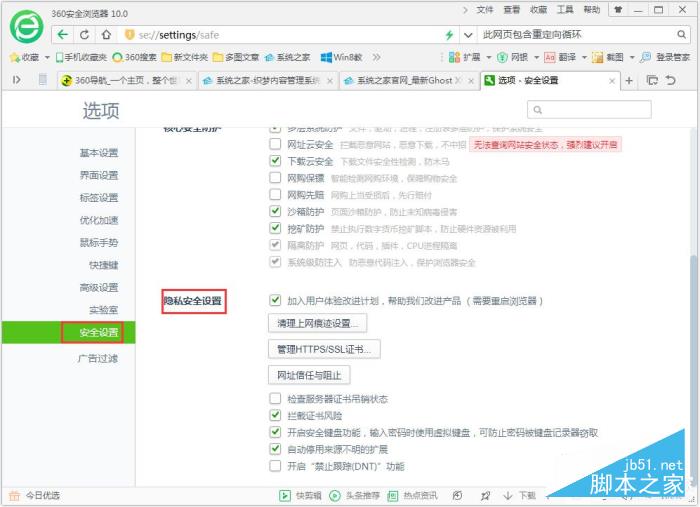The height and width of the screenshot is (507, 700).
Task: Switch to 系统之家-织梦内容管理系统 tab
Action: point(267,80)
